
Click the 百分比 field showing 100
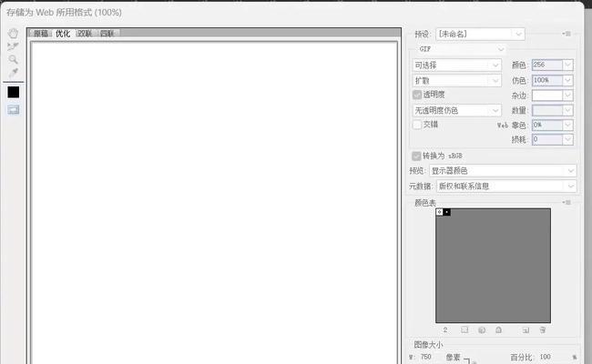546,357
